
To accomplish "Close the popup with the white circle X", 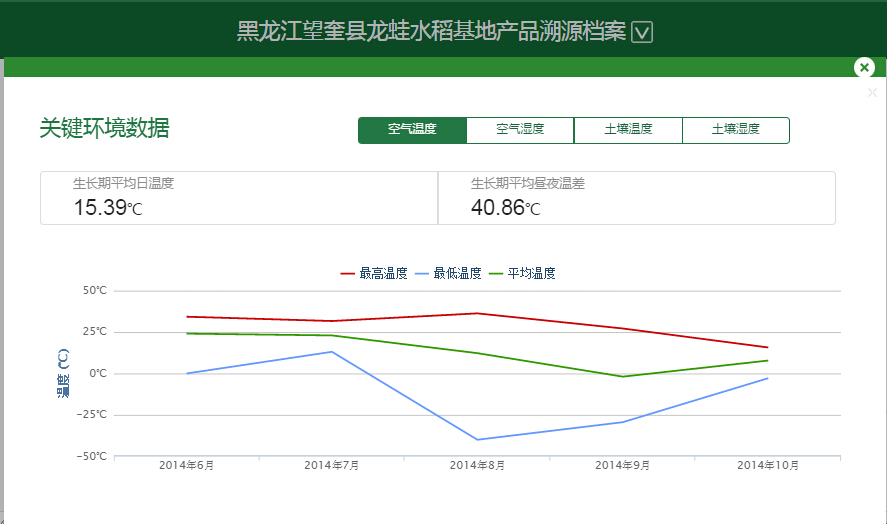I will (x=865, y=68).
